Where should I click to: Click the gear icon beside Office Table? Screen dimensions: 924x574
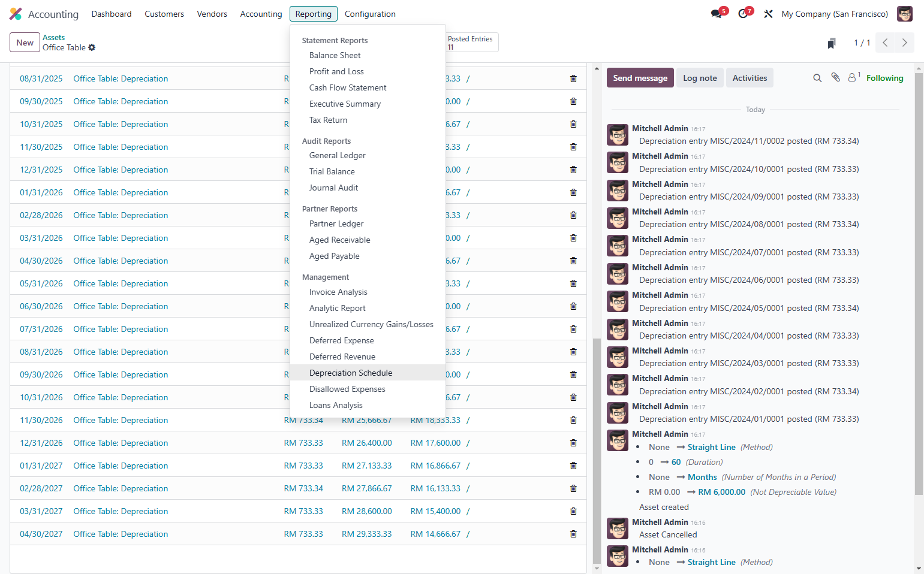coord(92,47)
